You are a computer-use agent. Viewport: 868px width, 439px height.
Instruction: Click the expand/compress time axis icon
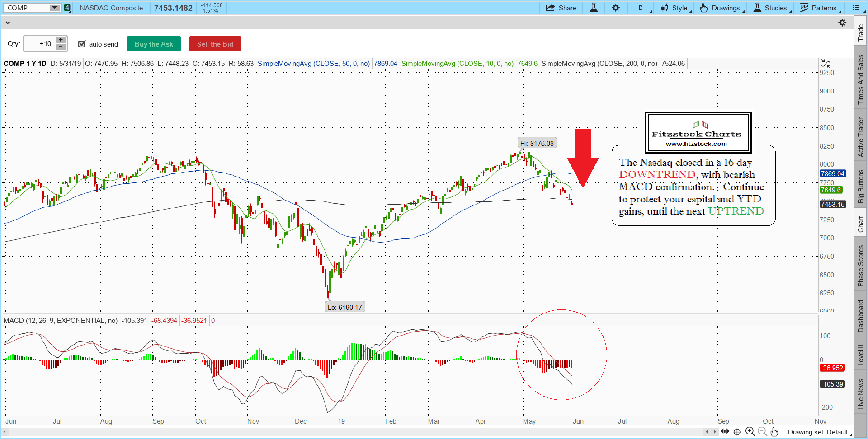tap(725, 431)
